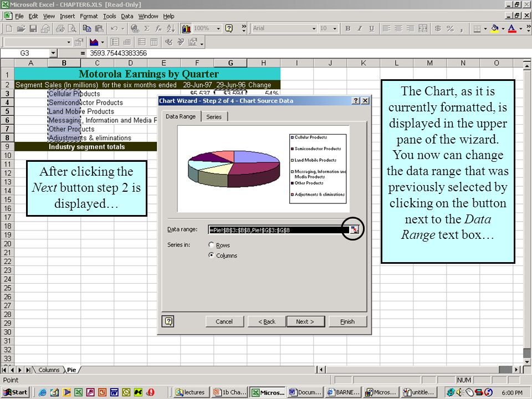Viewport: 532px width, 399px height.
Task: Click the Undo arrow icon
Action: coord(115,28)
